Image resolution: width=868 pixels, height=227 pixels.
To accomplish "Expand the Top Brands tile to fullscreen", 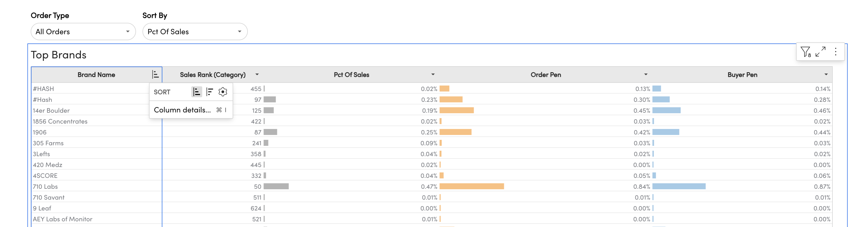I will click(821, 52).
